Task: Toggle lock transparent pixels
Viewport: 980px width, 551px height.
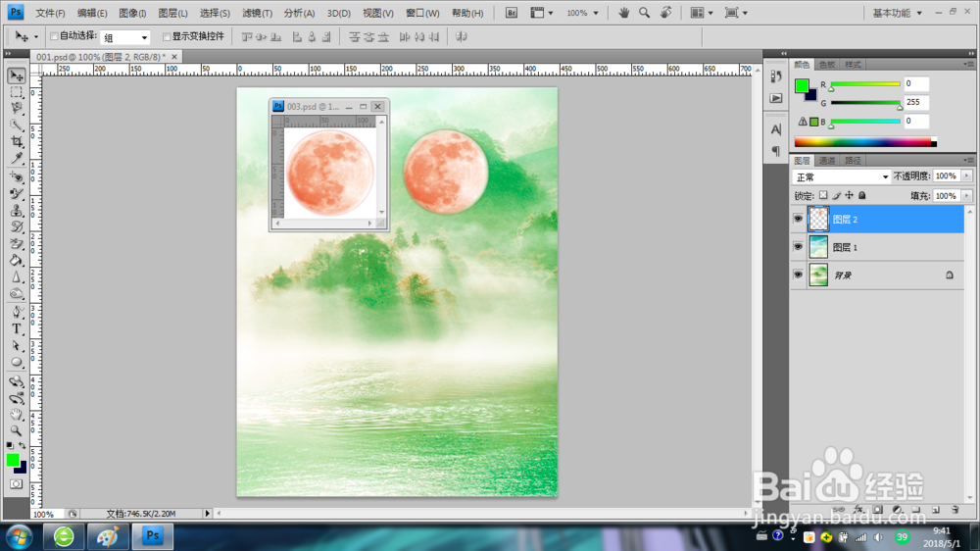Action: 823,196
